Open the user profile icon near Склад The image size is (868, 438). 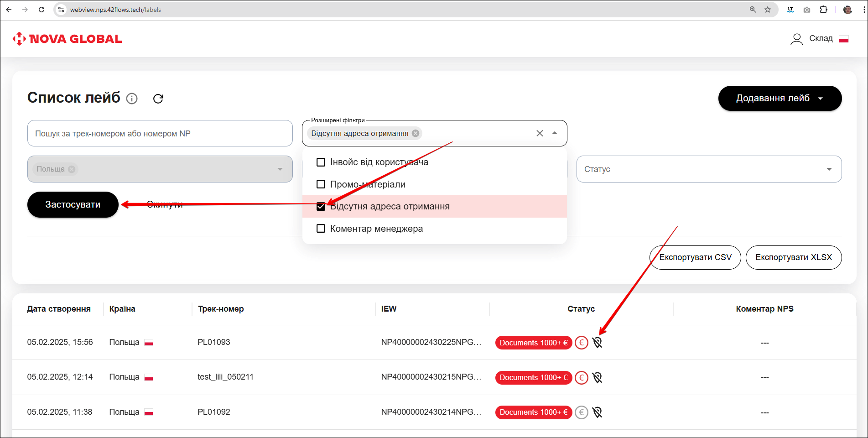796,39
